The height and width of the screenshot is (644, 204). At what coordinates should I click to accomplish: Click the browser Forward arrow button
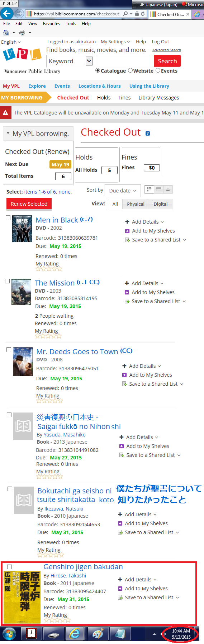click(19, 14)
